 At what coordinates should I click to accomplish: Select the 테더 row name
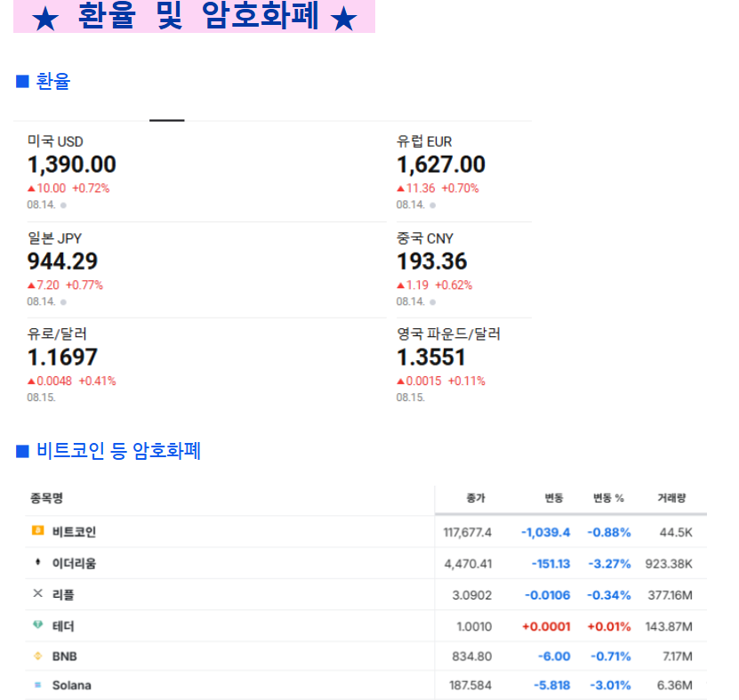(63, 626)
